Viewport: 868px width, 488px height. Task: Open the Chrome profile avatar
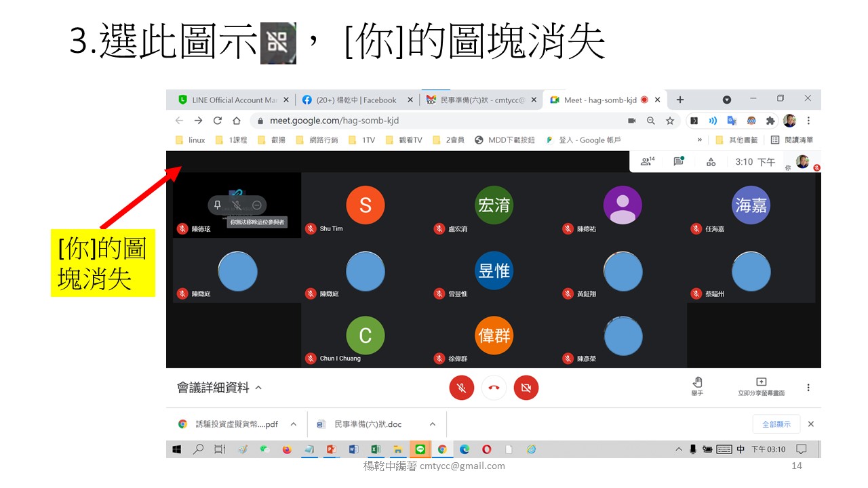pos(789,121)
